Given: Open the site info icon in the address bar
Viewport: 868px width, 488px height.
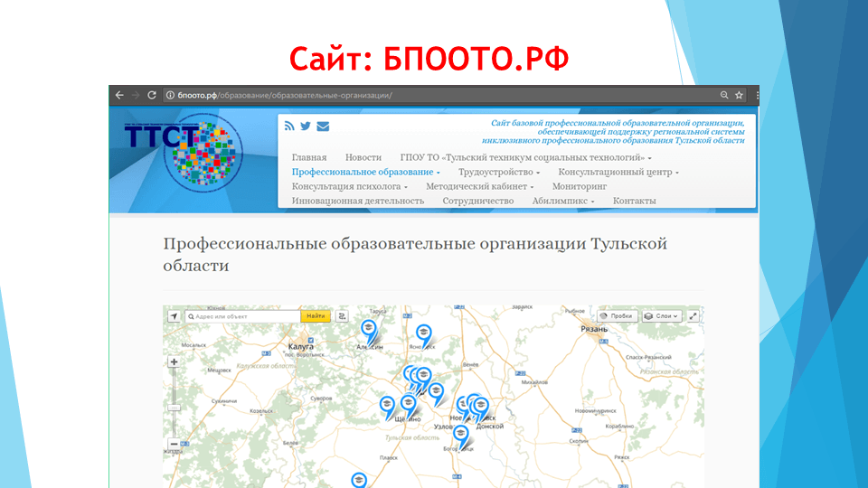Looking at the screenshot, I should coord(171,95).
